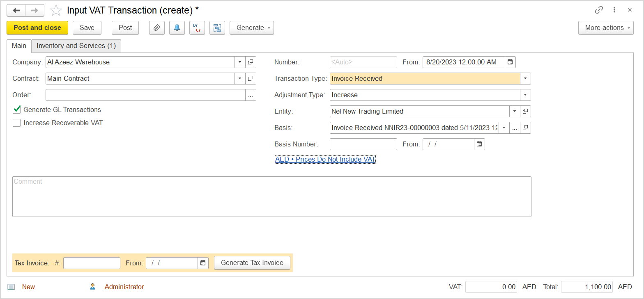Open the Entity record with the open icon
This screenshot has height=299, width=644.
(525, 112)
